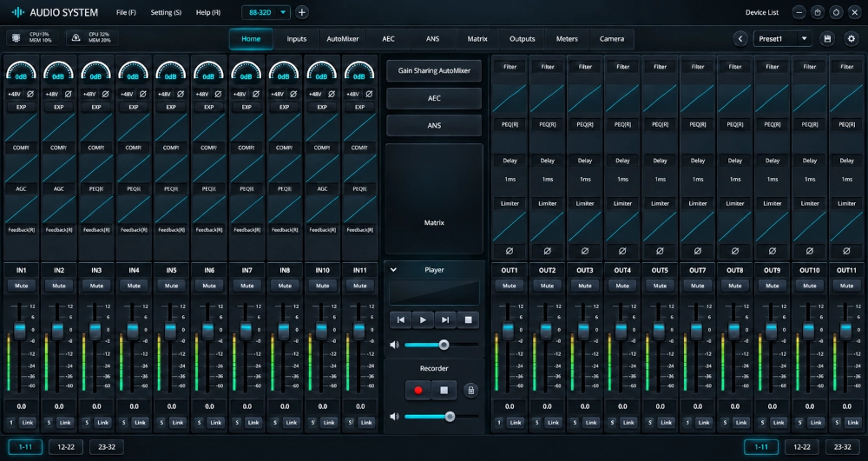The height and width of the screenshot is (461, 868).
Task: Go back with the left arrow by Preset1
Action: tap(740, 39)
